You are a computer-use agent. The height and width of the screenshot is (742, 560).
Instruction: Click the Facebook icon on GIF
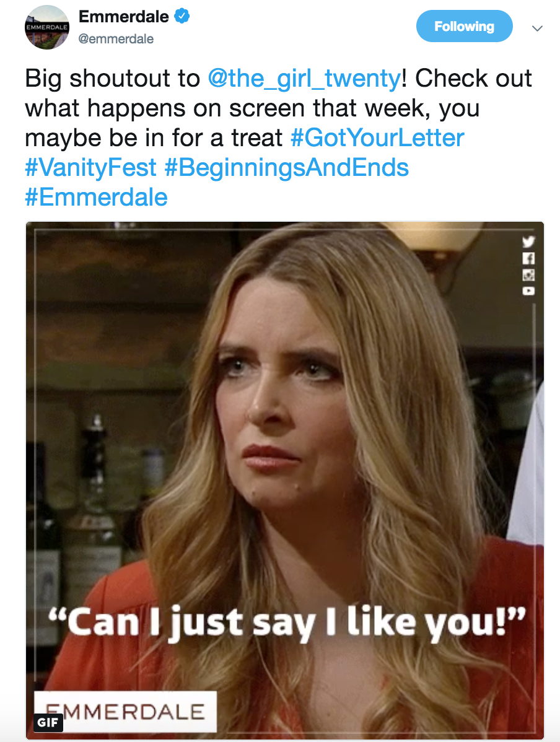pyautogui.click(x=528, y=258)
